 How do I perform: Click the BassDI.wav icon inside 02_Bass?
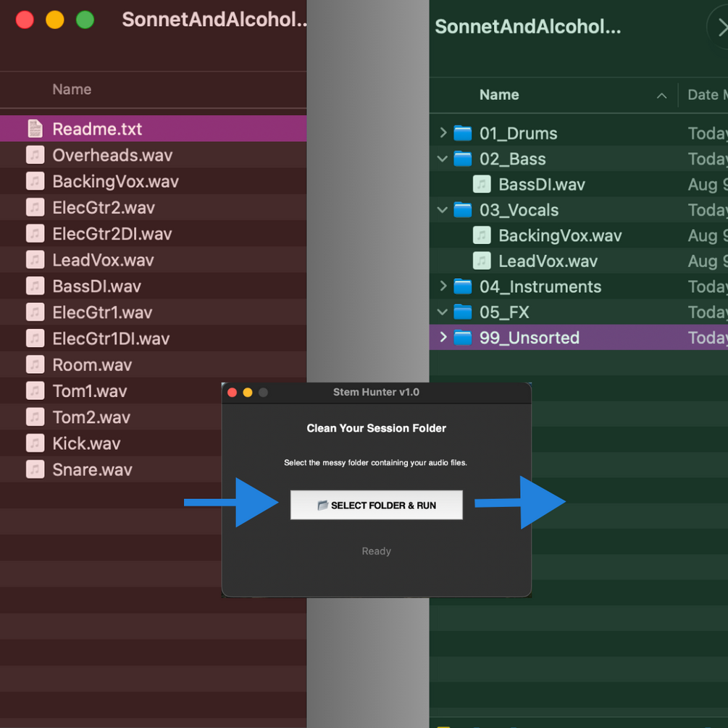(x=482, y=185)
